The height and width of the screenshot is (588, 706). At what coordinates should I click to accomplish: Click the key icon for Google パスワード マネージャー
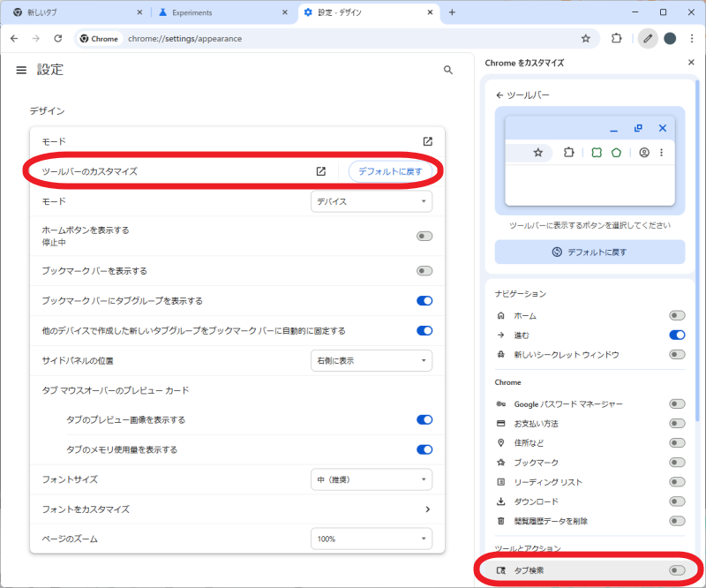pos(500,403)
